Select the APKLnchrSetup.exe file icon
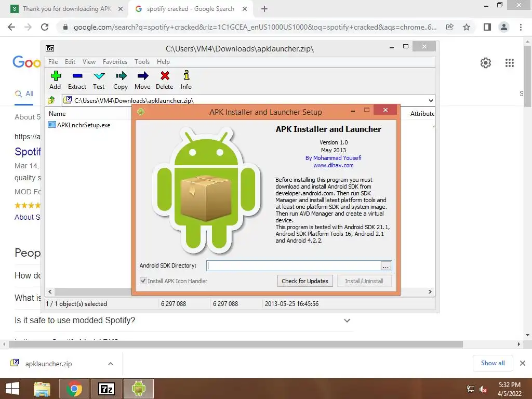This screenshot has width=532, height=399. [52, 125]
